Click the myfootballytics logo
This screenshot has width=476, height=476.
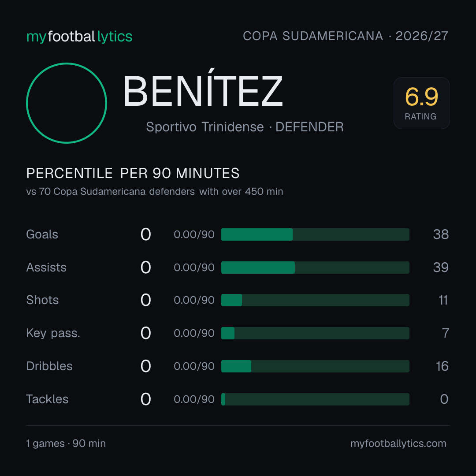79,37
